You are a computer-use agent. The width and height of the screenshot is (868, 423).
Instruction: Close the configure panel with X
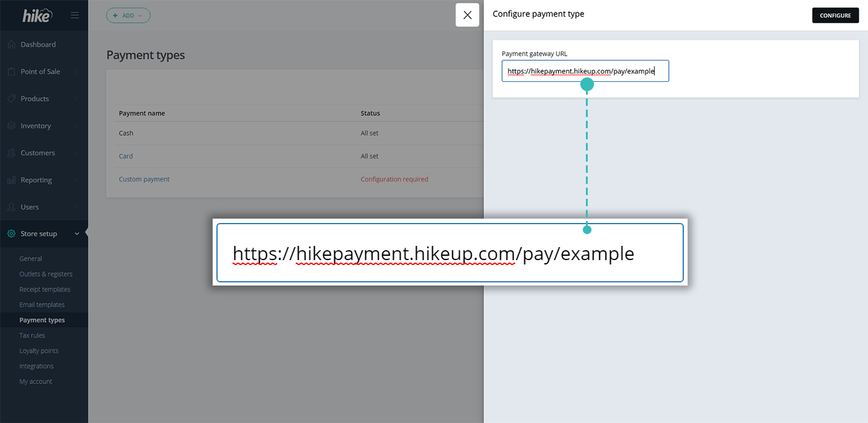point(467,15)
